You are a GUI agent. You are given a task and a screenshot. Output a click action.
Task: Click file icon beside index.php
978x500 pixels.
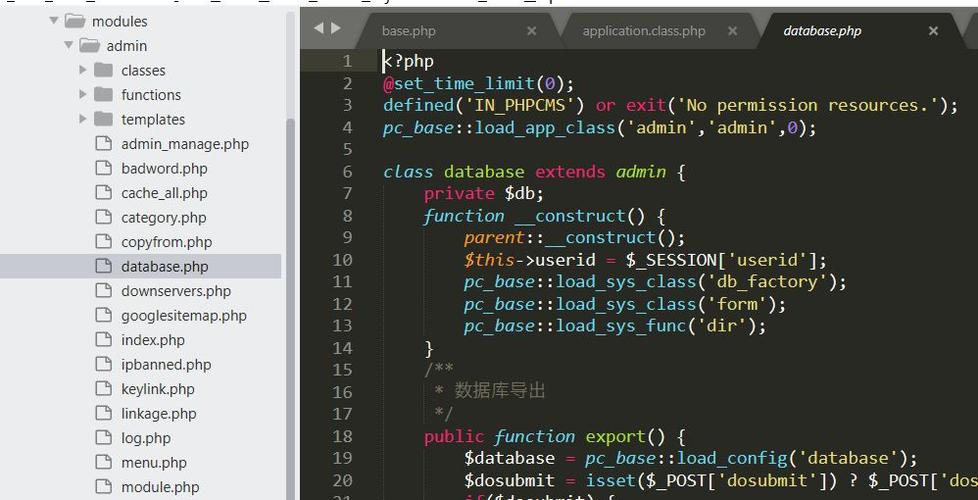(103, 339)
